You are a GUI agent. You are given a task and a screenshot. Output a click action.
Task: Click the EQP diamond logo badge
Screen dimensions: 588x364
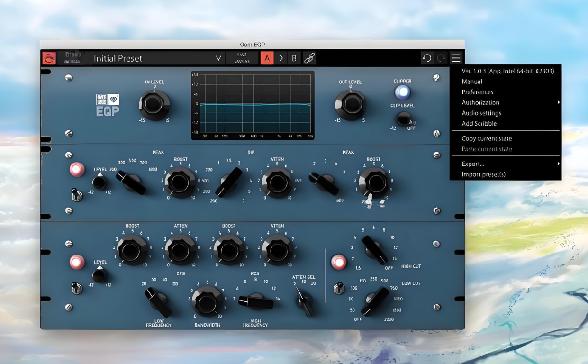[108, 105]
